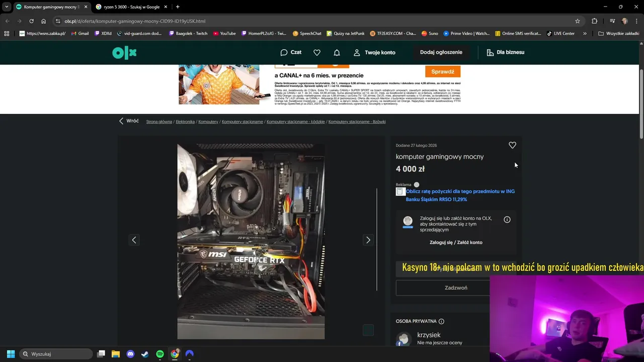Switch to ryzen 5 3600 Google tab

click(131, 7)
